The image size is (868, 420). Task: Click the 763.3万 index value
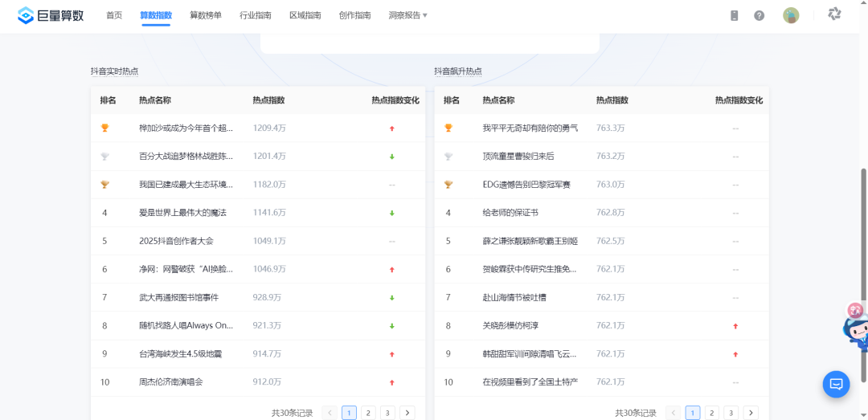611,128
